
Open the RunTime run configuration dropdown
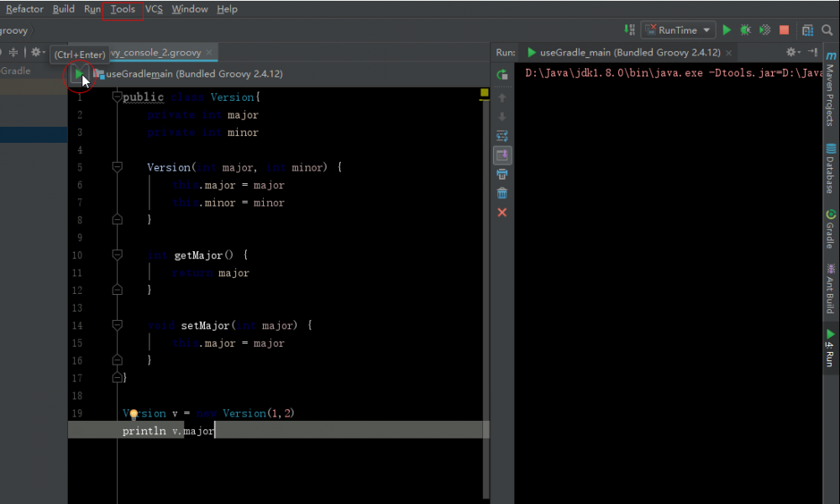(678, 30)
